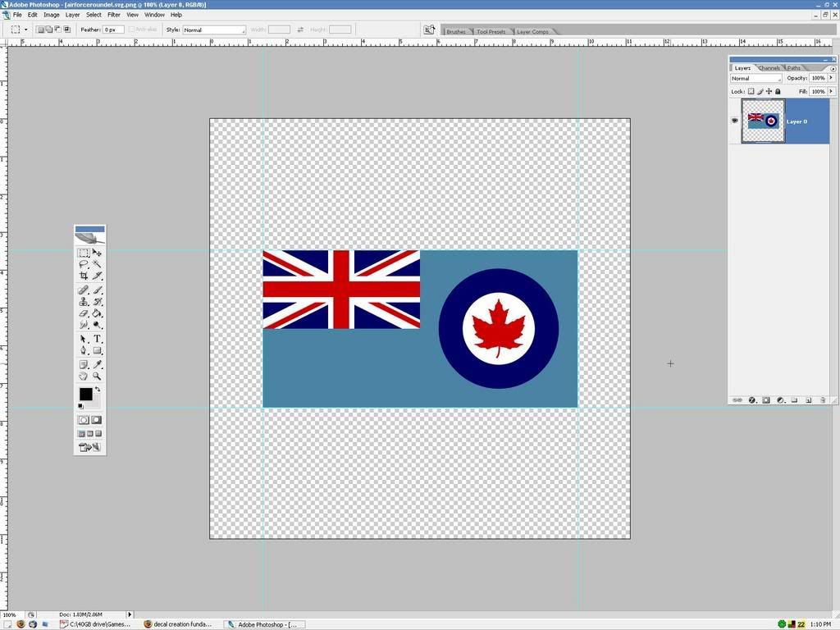Open the Style dropdown in options bar

coord(214,30)
